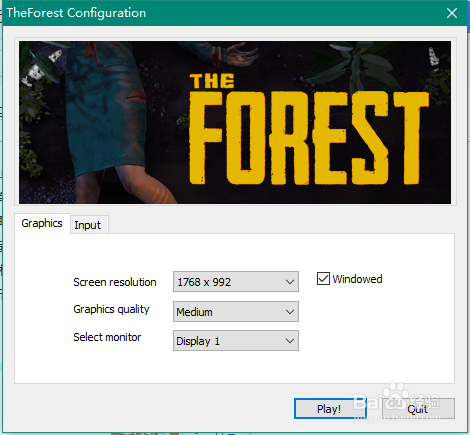Click the Play! button
The height and width of the screenshot is (435, 470).
[x=329, y=409]
